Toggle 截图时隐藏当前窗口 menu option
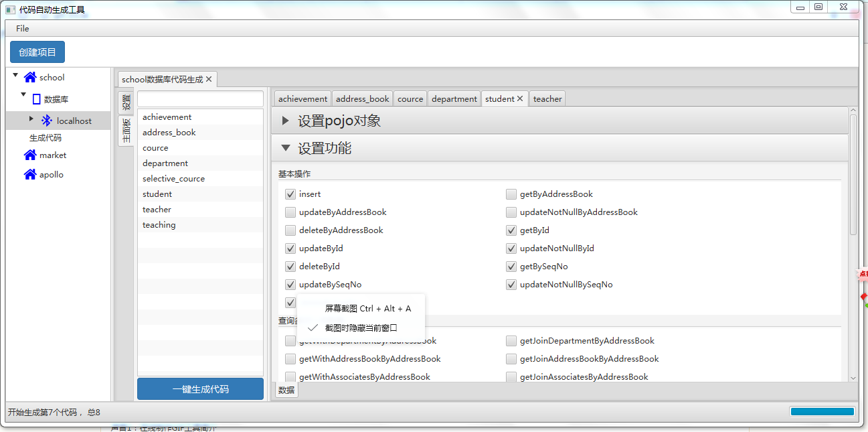The width and height of the screenshot is (868, 432). [x=361, y=328]
